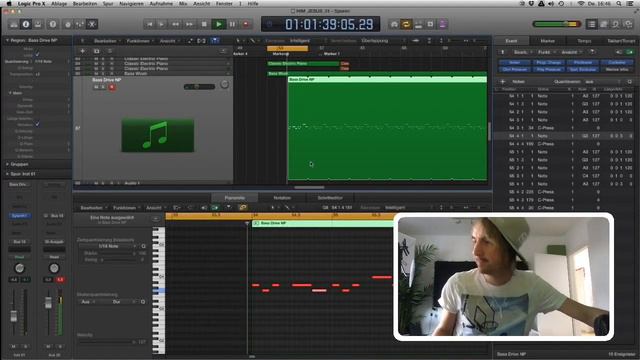Click the plus button in event list

click(502, 82)
